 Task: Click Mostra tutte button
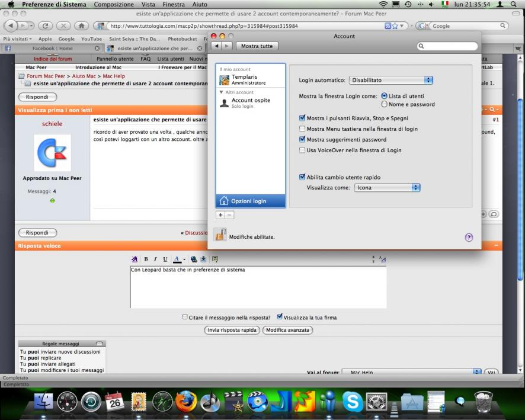[x=257, y=46]
